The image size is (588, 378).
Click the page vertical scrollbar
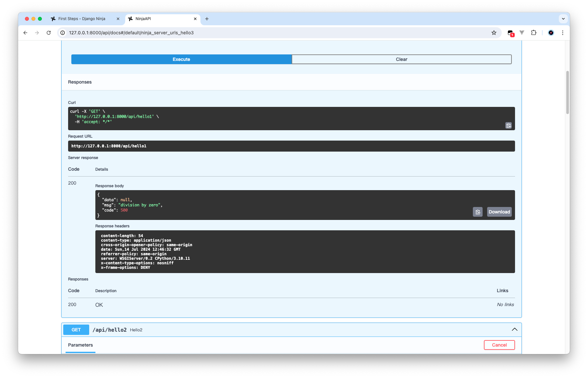coord(568,92)
